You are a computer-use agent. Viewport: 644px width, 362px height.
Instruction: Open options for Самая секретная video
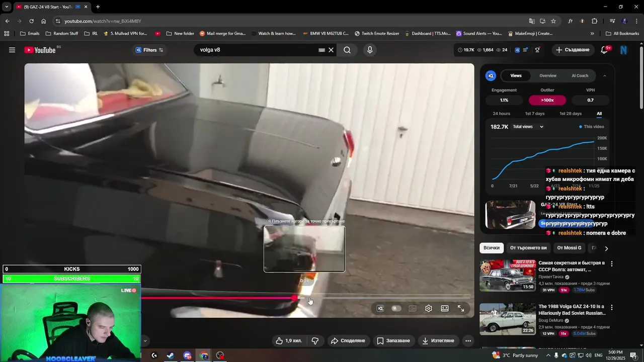click(x=612, y=264)
